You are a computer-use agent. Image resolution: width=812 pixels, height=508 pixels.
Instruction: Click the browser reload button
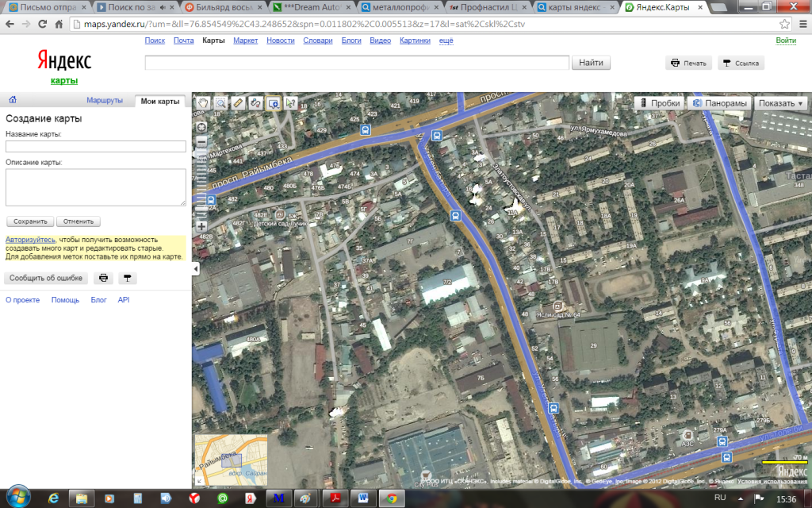[x=43, y=24]
